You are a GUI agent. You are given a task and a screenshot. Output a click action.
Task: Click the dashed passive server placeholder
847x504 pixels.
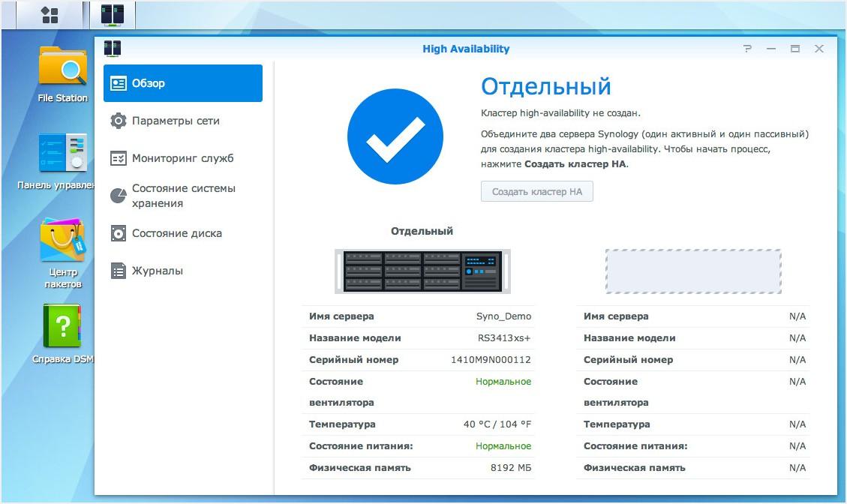[692, 271]
